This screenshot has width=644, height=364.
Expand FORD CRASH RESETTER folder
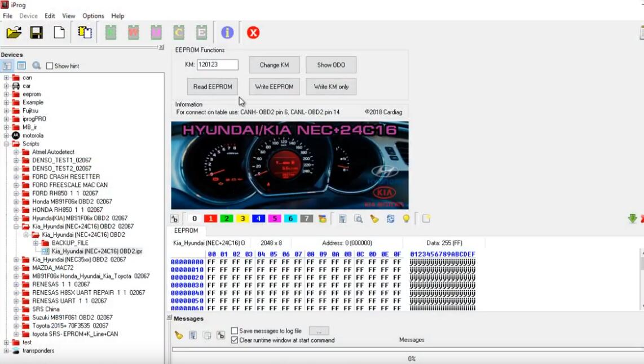click(16, 177)
